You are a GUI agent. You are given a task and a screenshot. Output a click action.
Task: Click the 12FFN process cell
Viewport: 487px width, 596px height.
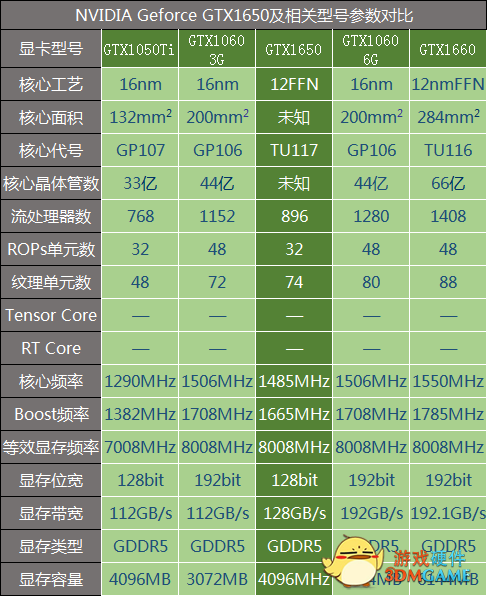pyautogui.click(x=294, y=84)
